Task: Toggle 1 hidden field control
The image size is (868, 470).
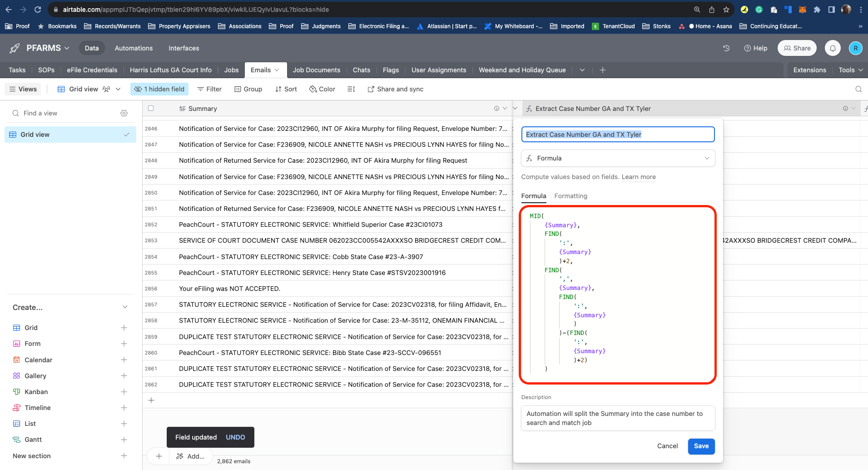Action: (x=160, y=89)
